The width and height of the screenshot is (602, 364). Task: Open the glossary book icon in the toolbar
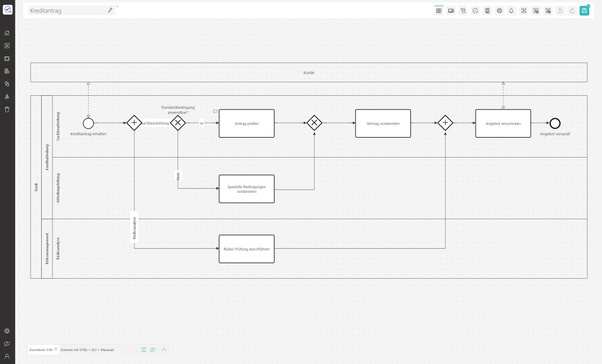(x=451, y=10)
